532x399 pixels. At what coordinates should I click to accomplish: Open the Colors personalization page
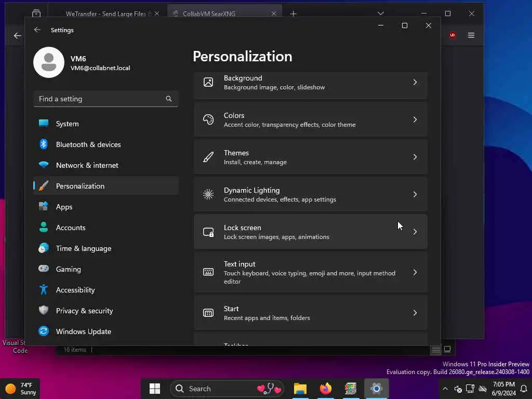coord(311,120)
